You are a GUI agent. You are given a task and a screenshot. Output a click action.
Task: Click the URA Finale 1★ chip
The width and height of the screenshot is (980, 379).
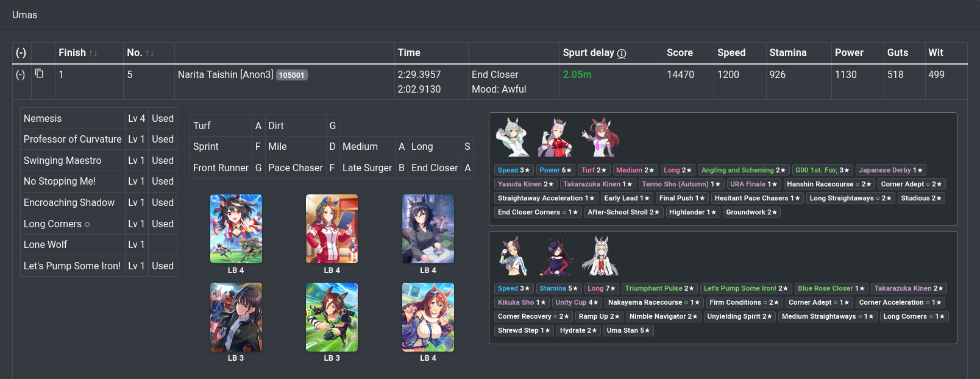click(754, 184)
